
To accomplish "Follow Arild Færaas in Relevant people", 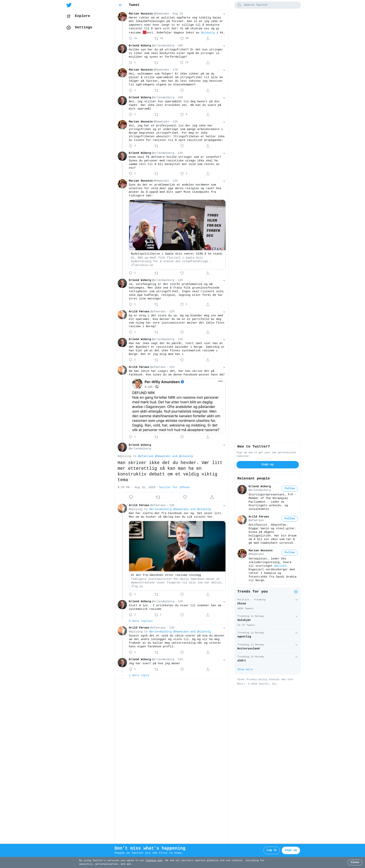I will click(x=290, y=519).
